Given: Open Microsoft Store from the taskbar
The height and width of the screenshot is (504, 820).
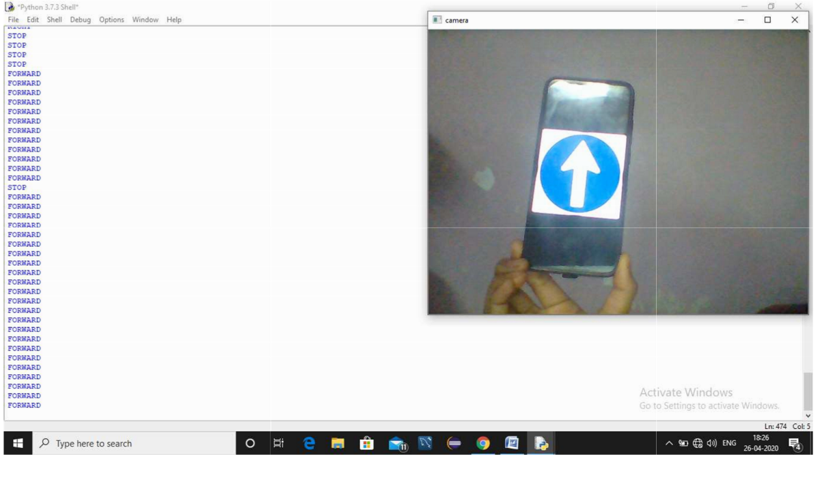Looking at the screenshot, I should tap(367, 443).
